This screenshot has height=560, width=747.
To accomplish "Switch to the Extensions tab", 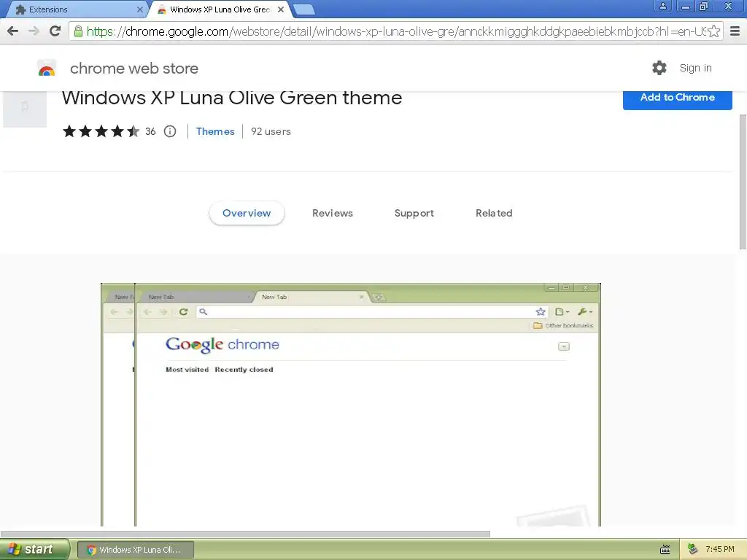I will (x=76, y=9).
